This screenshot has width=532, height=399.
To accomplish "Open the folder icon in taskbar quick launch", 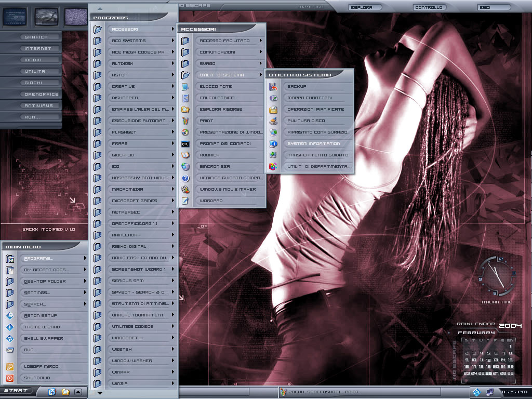I will pos(65,392).
